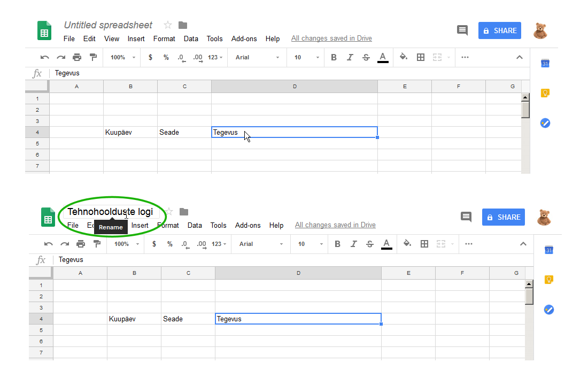The height and width of the screenshot is (370, 588).
Task: Open the three-dots more menu in Tehnohoolduste logi toolbar
Action: pyautogui.click(x=469, y=244)
